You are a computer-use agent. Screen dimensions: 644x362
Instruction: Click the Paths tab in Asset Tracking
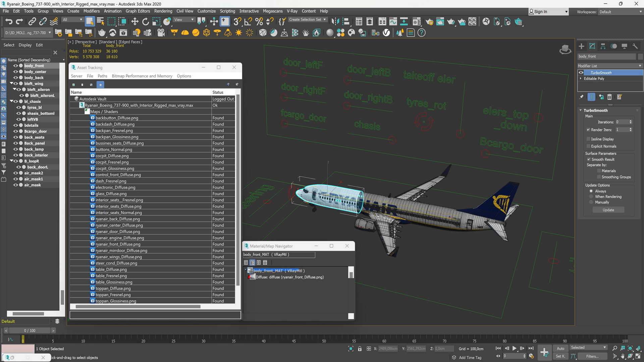(x=103, y=76)
